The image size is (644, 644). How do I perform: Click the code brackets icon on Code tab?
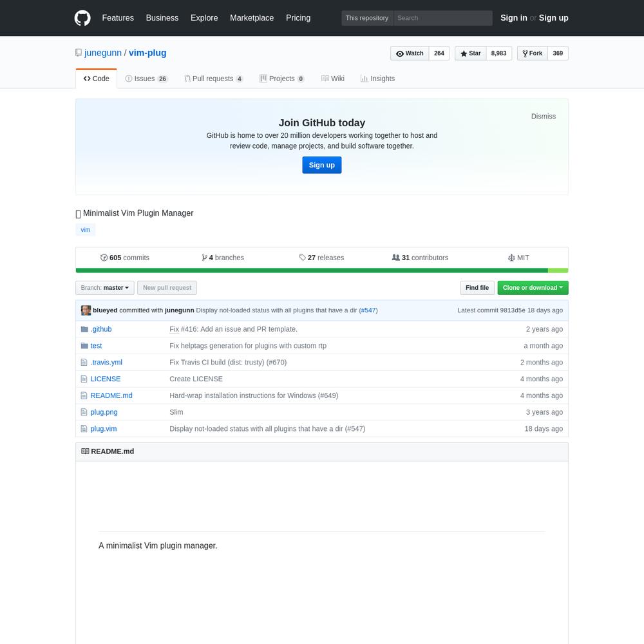(87, 79)
